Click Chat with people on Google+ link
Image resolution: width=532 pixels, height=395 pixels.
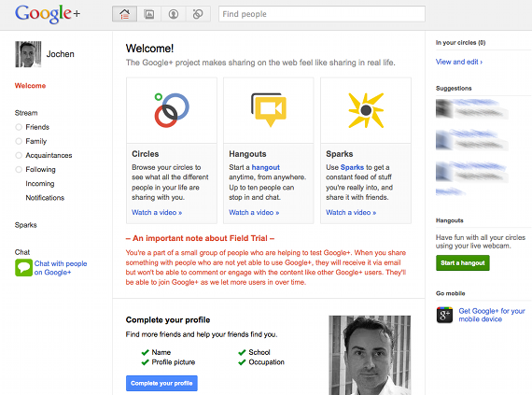tap(61, 268)
